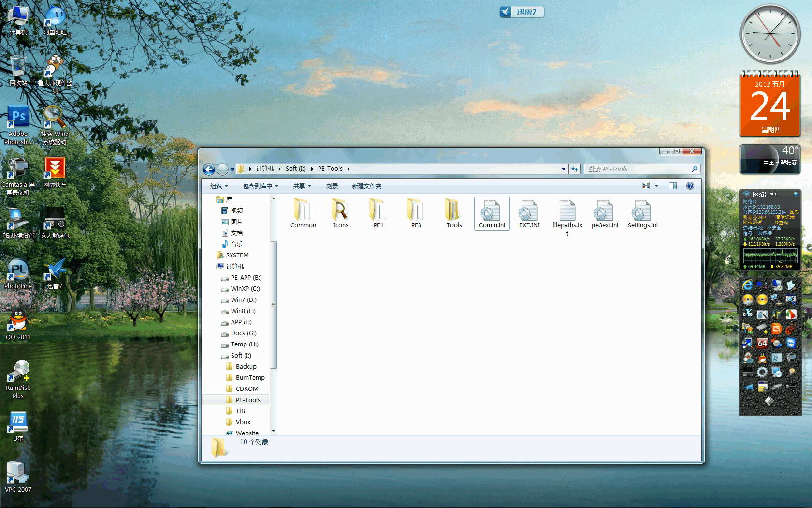The width and height of the screenshot is (812, 508).
Task: Select 文档 library in navigation tree
Action: point(232,233)
